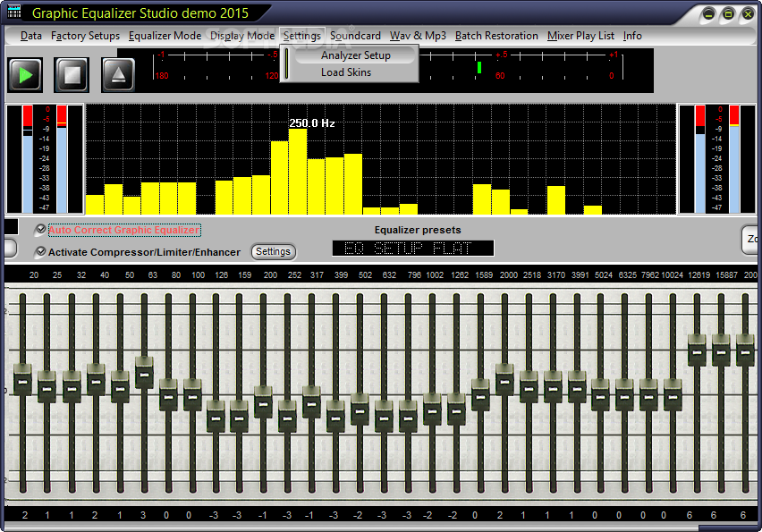
Task: Click the app icon in the title bar
Action: click(14, 11)
